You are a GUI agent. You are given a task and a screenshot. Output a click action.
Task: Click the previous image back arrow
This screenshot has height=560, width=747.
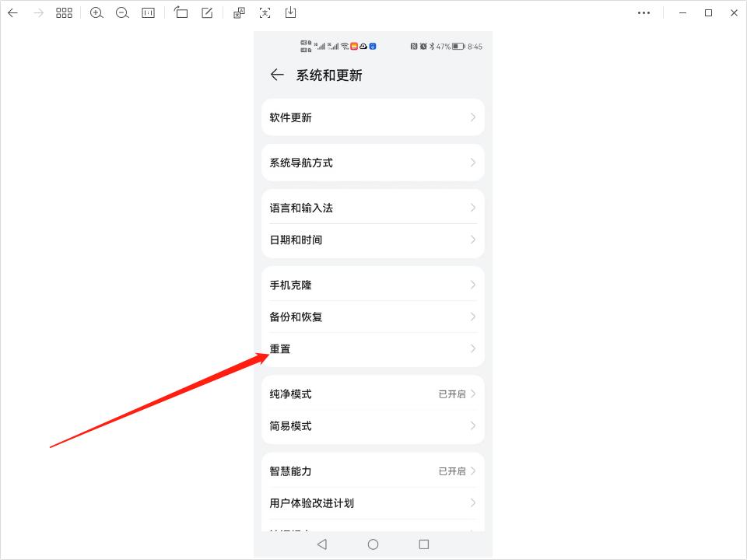(x=12, y=12)
